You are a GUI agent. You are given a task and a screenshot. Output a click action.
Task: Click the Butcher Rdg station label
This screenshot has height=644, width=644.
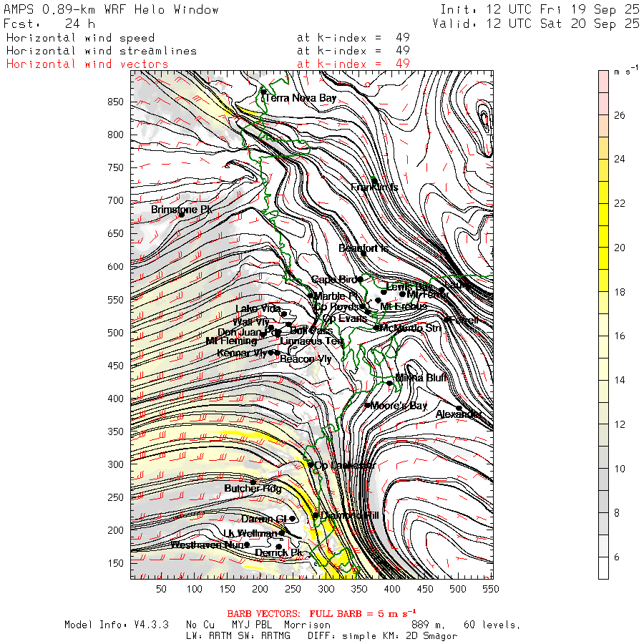tap(253, 488)
